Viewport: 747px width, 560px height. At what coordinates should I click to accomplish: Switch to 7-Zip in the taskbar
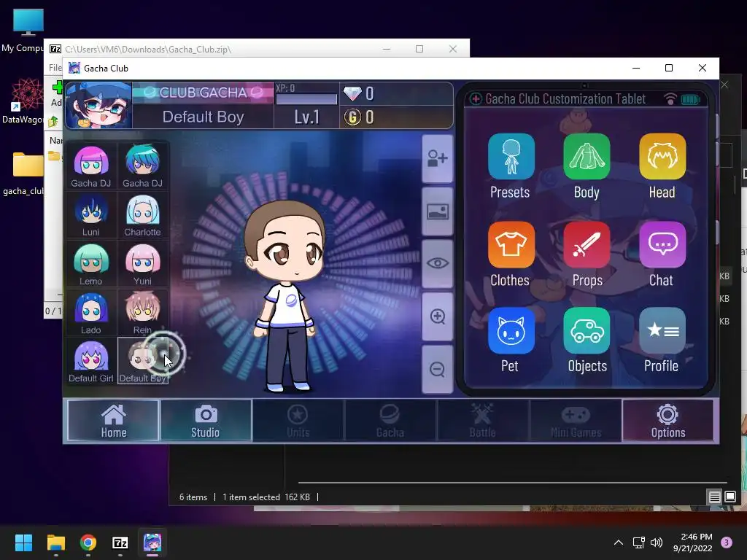coord(120,542)
